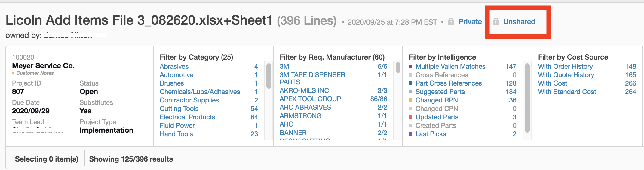The height and width of the screenshot is (170, 644).
Task: Click the lock icon beside Unshared
Action: click(496, 22)
